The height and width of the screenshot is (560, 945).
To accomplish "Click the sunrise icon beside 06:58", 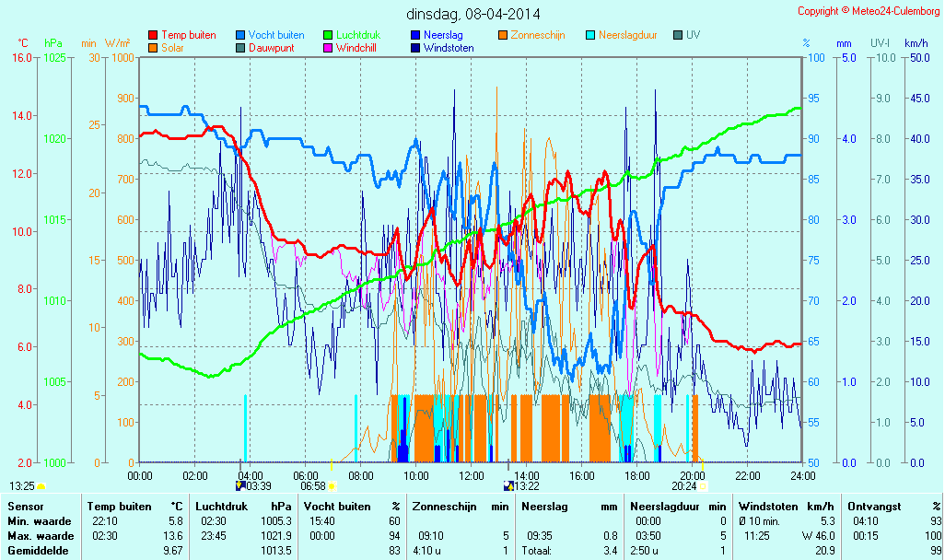I will (x=332, y=486).
